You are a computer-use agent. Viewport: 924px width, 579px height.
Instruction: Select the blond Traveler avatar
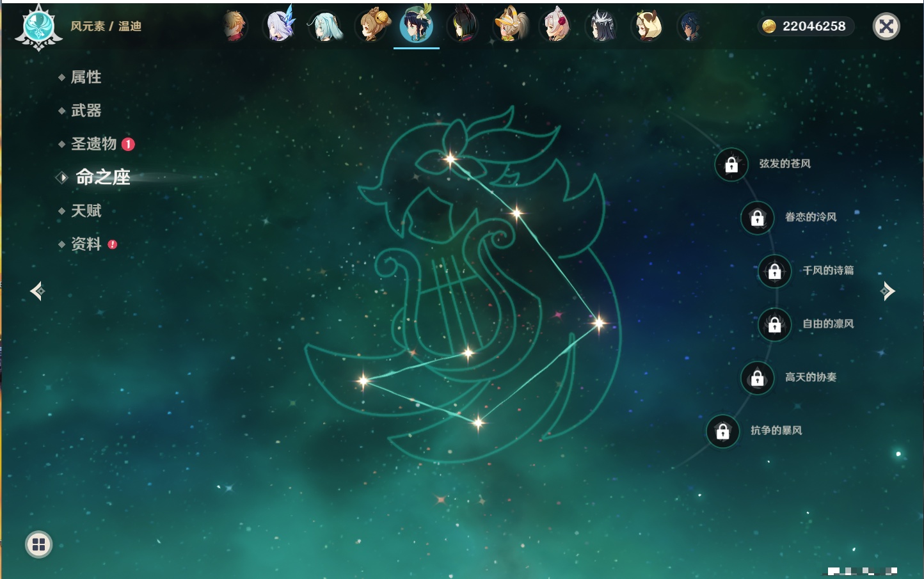tap(235, 26)
